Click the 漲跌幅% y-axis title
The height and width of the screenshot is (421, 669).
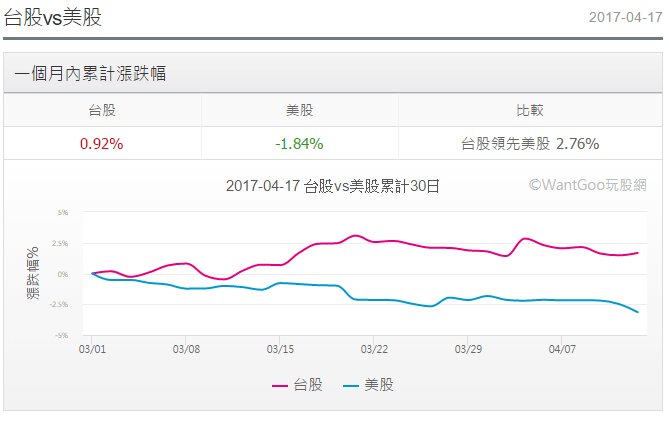[x=33, y=274]
